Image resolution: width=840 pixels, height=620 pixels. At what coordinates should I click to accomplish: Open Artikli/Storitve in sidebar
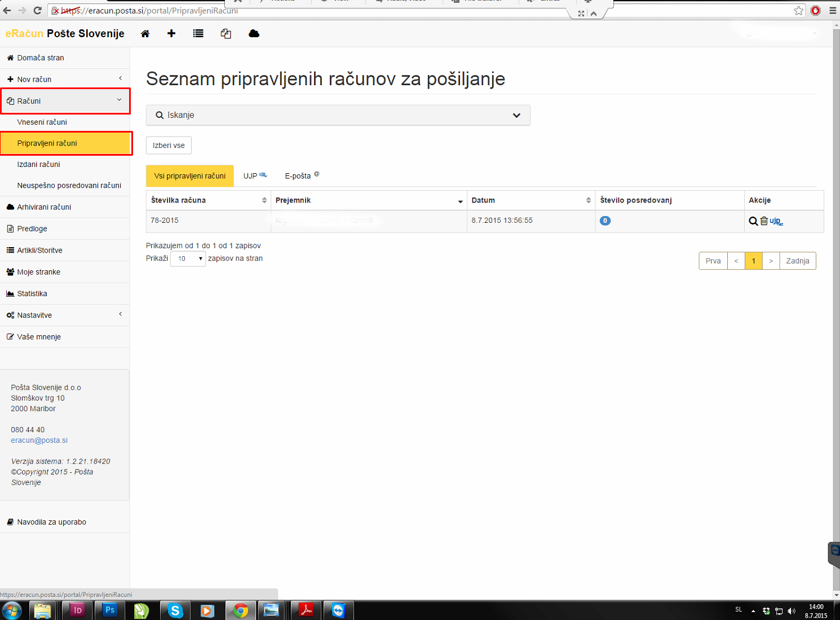pyautogui.click(x=65, y=250)
